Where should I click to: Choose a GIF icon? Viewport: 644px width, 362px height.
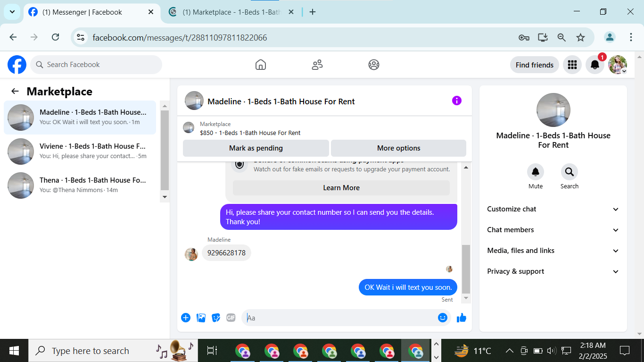point(231,318)
